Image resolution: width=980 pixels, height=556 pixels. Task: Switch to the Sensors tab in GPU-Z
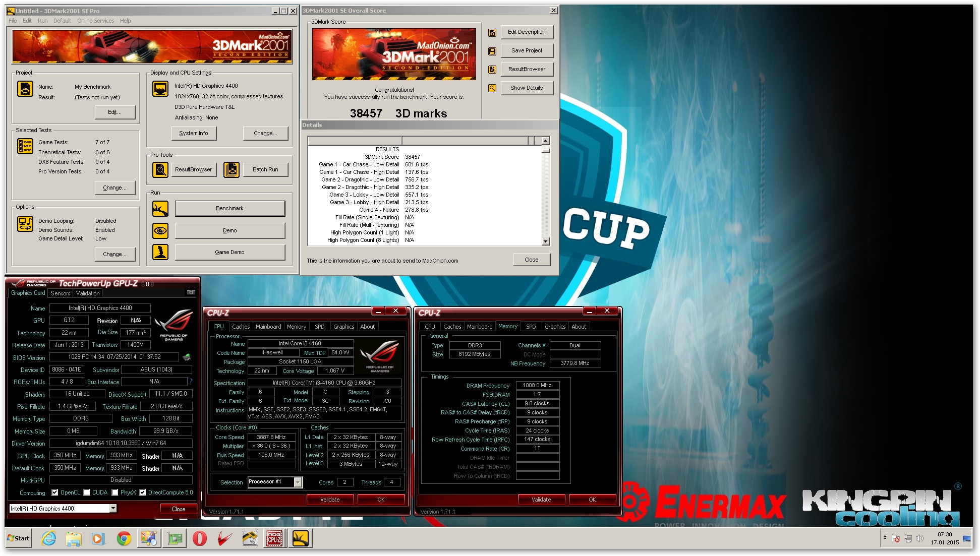61,293
